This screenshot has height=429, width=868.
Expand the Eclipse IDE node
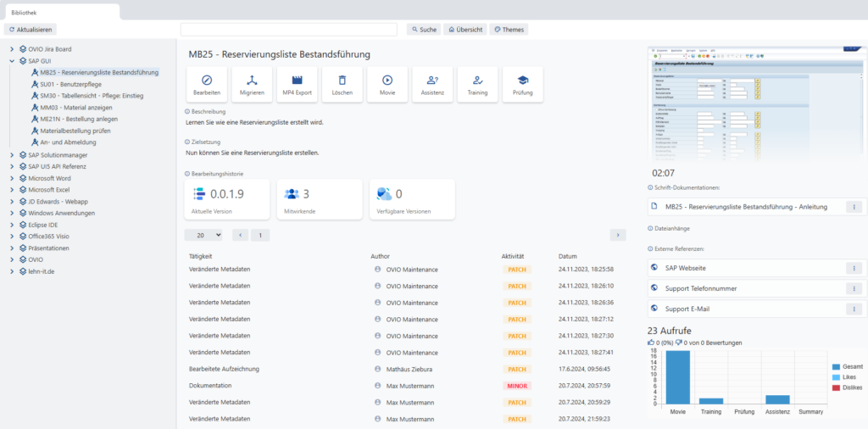12,225
